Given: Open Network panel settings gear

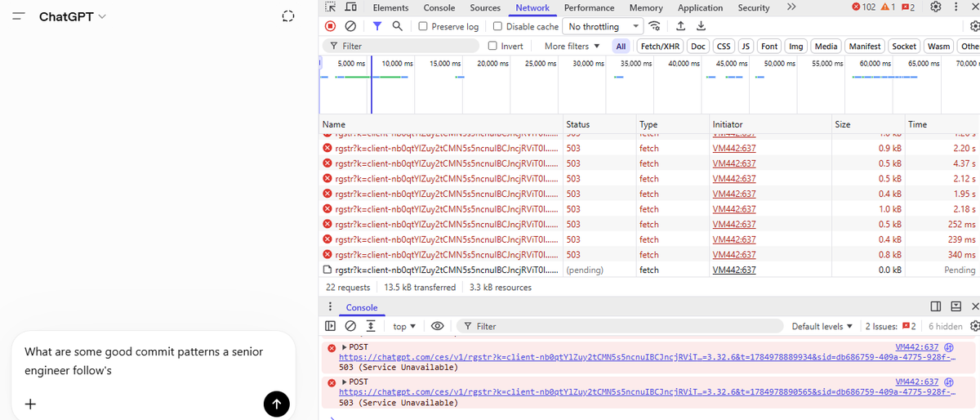Looking at the screenshot, I should point(973,26).
